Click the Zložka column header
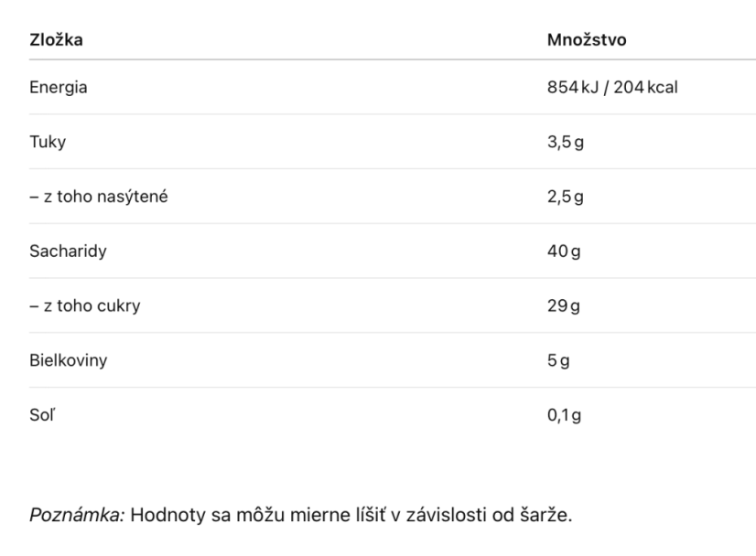 coord(56,39)
